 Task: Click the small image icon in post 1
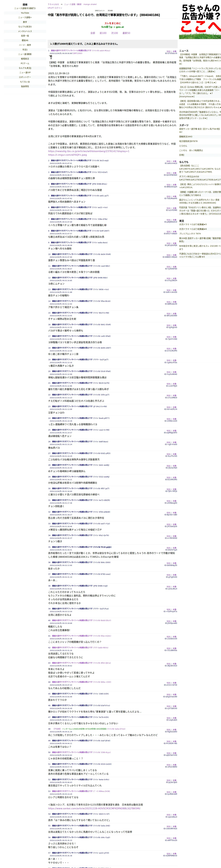click(x=51, y=57)
